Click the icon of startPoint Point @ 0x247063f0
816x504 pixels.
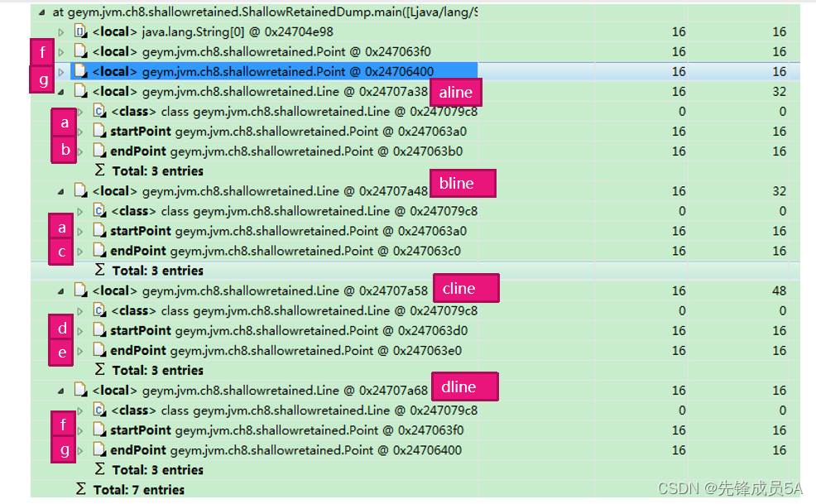tap(99, 430)
